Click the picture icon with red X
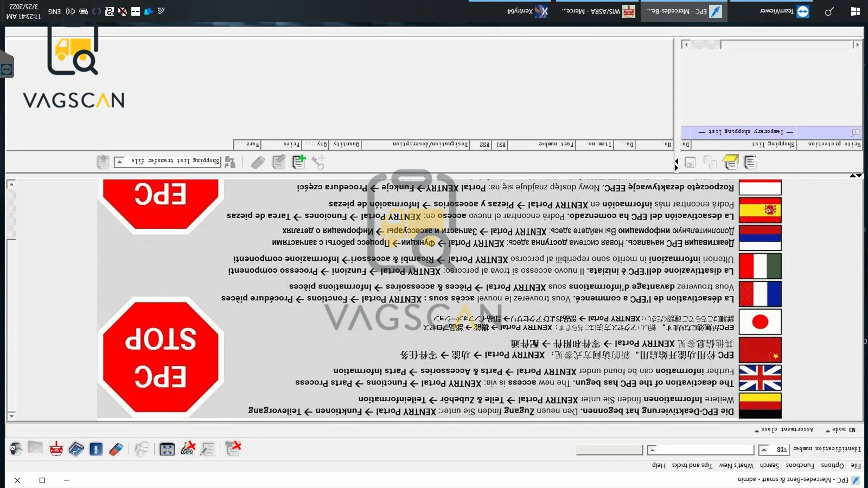This screenshot has height=488, width=868. point(188,448)
